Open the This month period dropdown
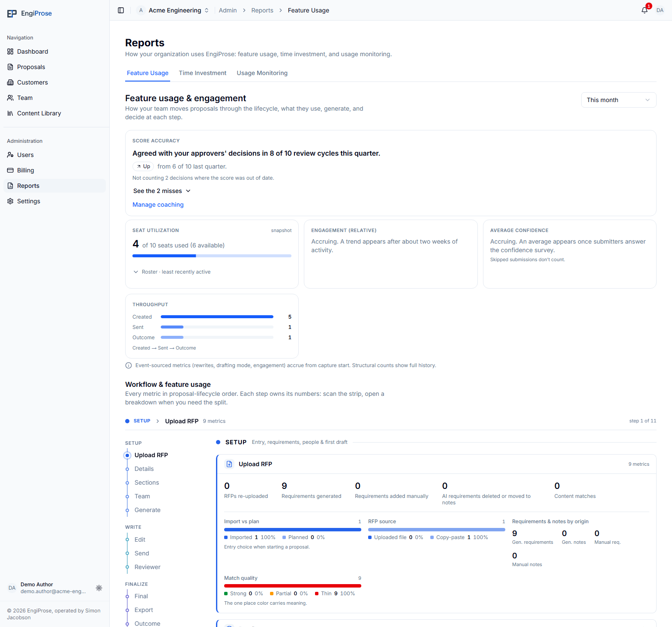The image size is (672, 627). [618, 100]
